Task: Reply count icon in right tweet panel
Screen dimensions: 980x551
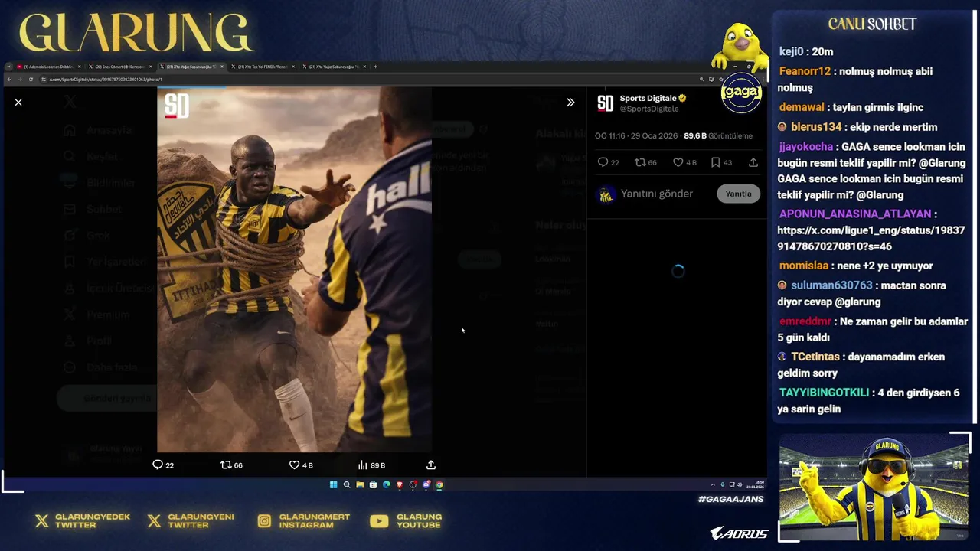Action: 603,162
